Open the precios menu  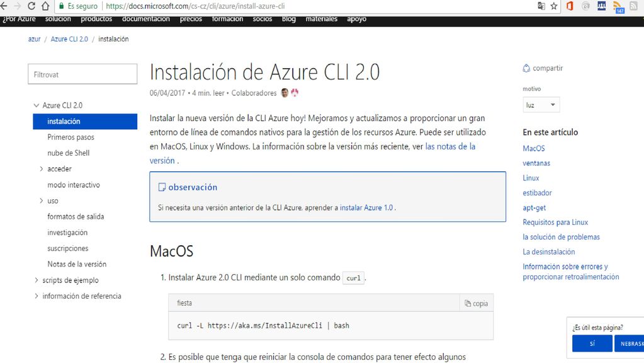point(191,19)
